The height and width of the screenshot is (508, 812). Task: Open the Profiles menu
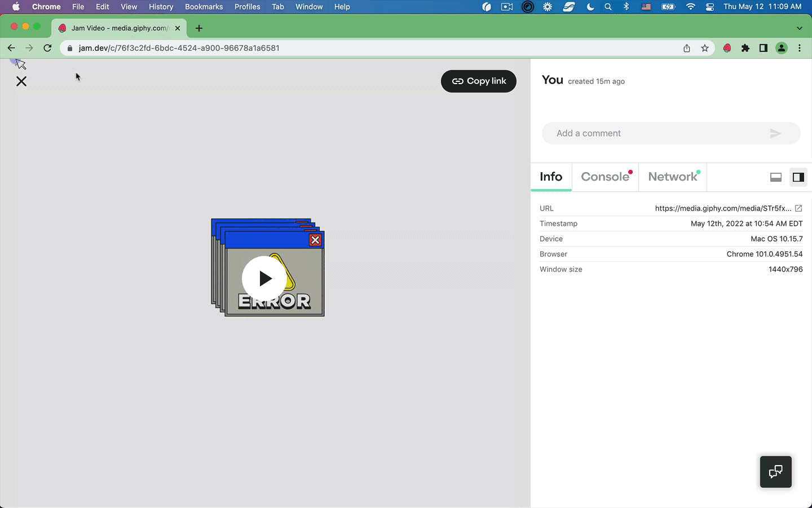coord(248,7)
